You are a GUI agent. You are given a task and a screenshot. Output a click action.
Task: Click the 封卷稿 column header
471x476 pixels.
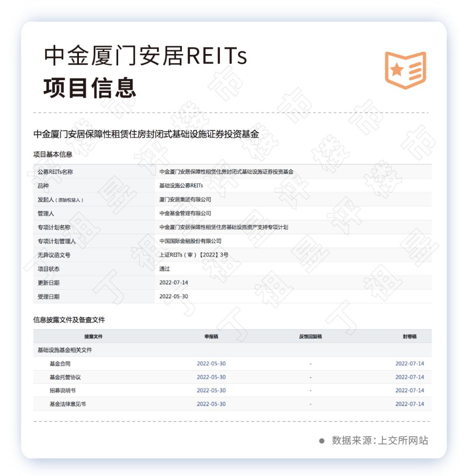410,337
